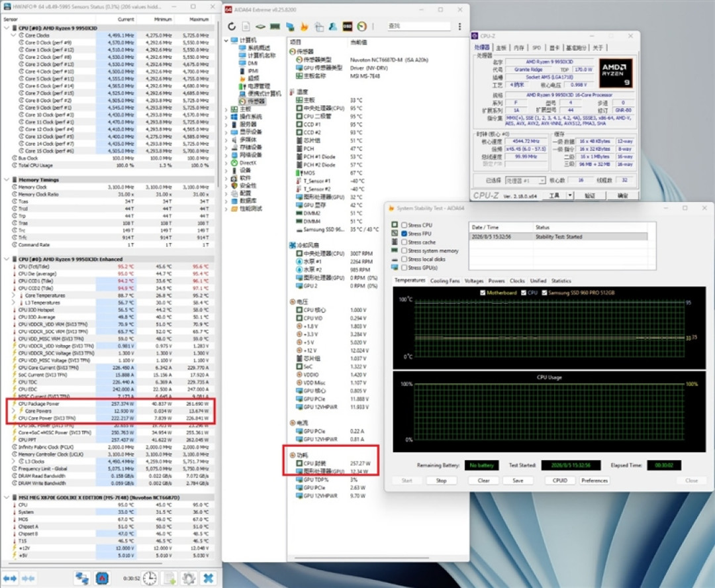Collapse the Memory Timings group in HWiNFO
The width and height of the screenshot is (715, 588).
point(7,179)
